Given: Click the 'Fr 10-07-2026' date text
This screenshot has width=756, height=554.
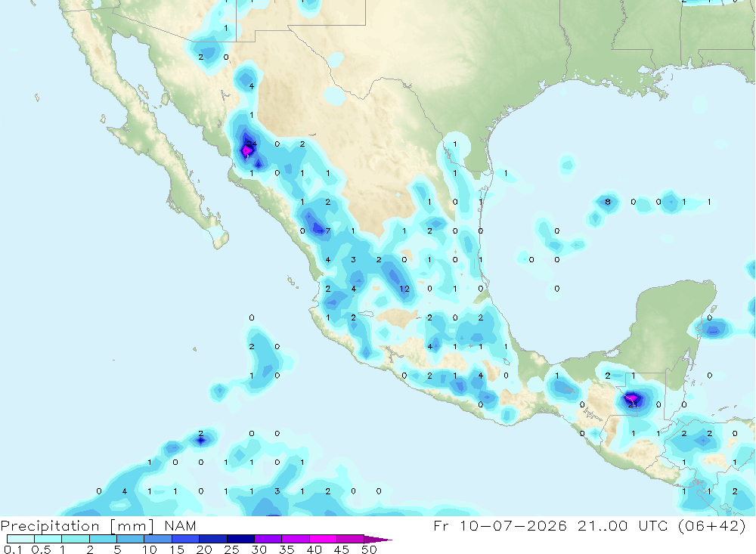Looking at the screenshot, I should pos(500,525).
